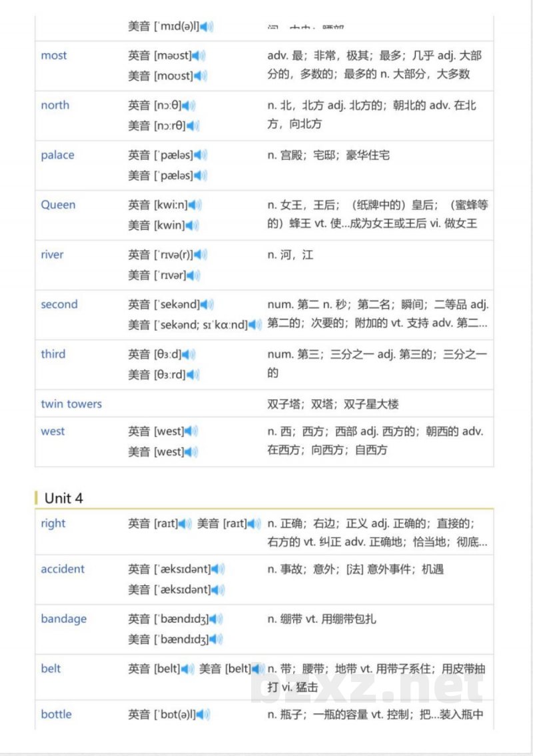Viewport: 533px width, 756px height.
Task: Play British pronunciation audio for palace
Action: (x=200, y=155)
